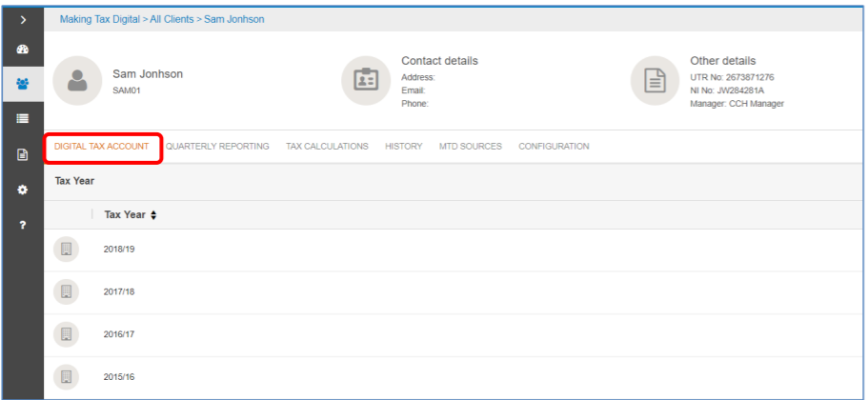Click the SAM01 client code text

(x=127, y=90)
